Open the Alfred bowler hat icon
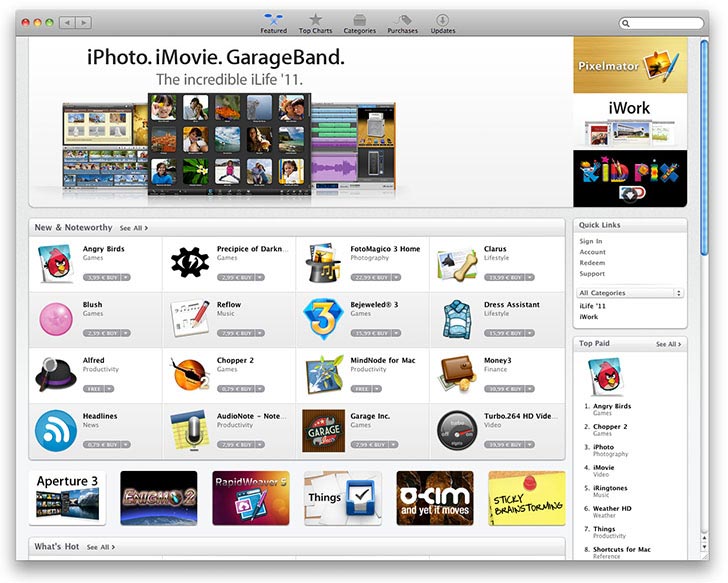The height and width of the screenshot is (583, 728). coord(56,375)
